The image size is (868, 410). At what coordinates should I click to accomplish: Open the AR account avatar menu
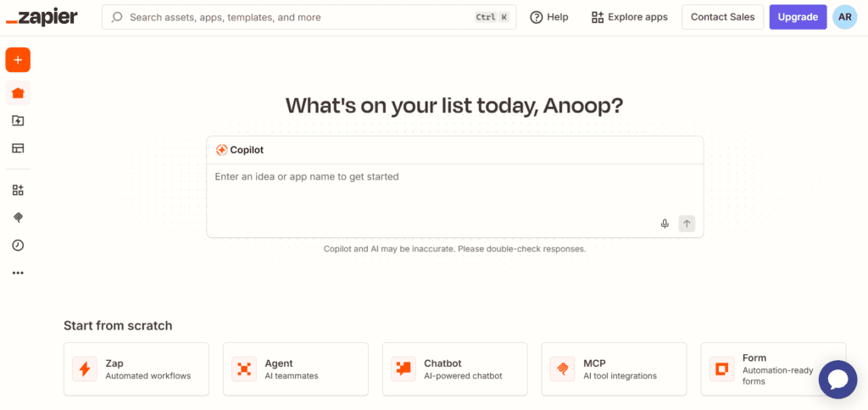tap(844, 17)
